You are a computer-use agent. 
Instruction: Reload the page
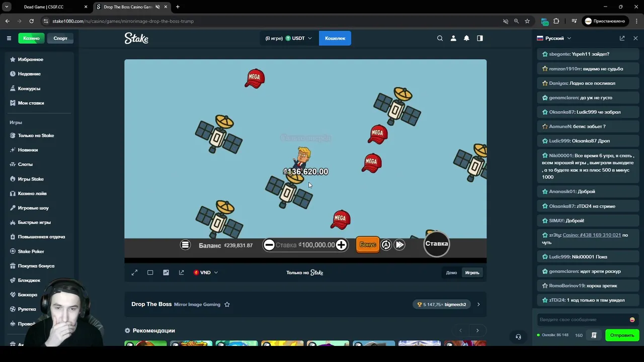click(x=31, y=21)
